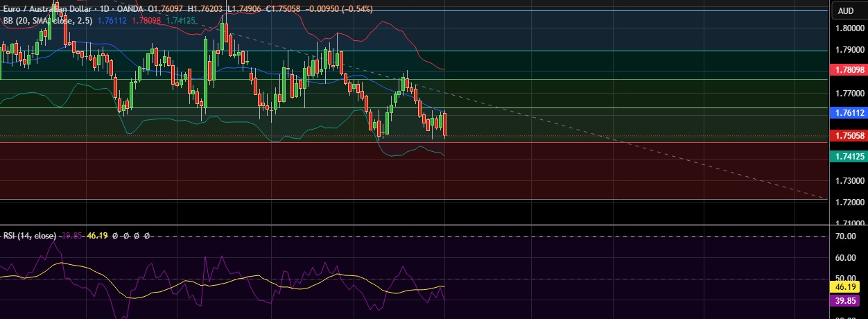Click purple 39.85 value in RSI legend

(71, 236)
